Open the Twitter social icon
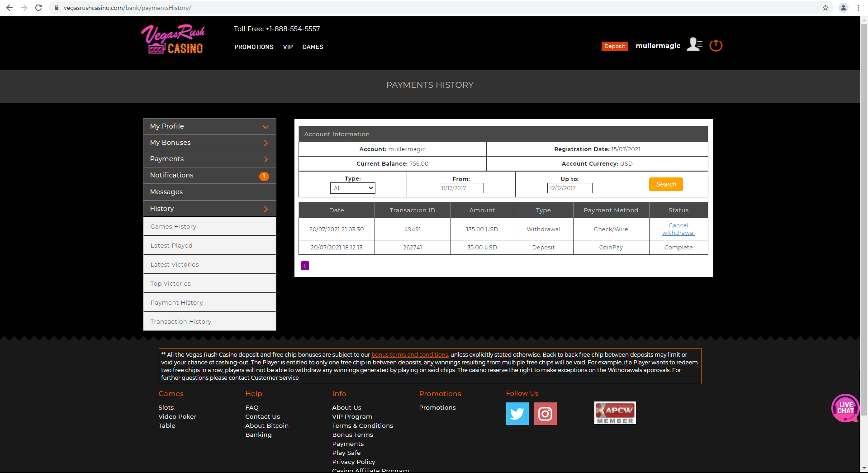Screen dimensions: 868x473 coord(517,414)
